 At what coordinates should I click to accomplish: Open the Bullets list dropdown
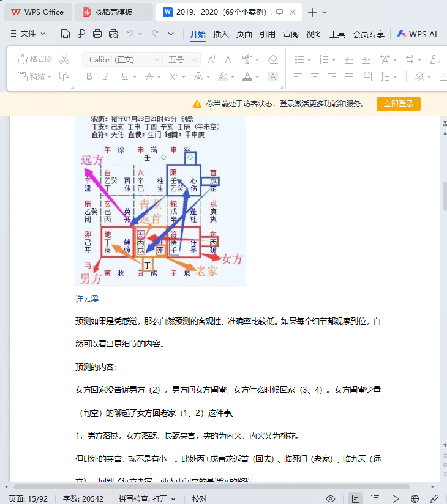click(309, 60)
